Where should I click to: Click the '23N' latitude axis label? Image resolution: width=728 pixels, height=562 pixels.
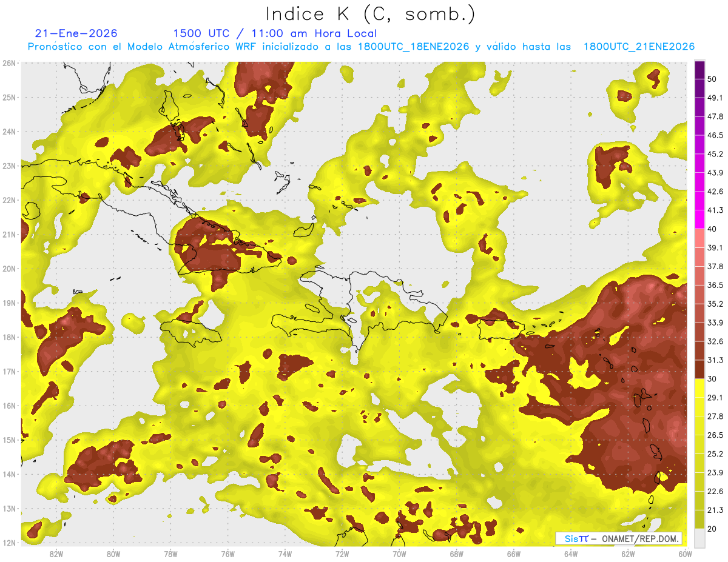(9, 166)
